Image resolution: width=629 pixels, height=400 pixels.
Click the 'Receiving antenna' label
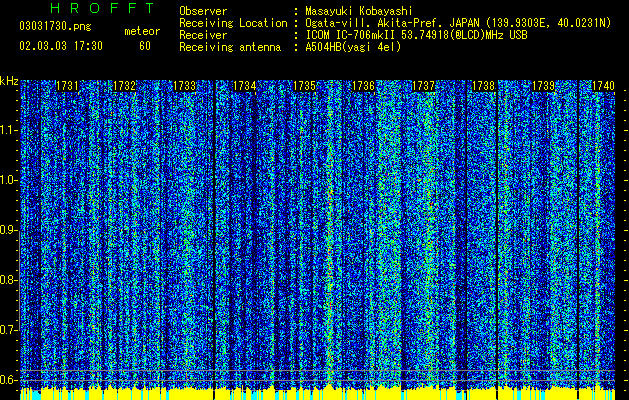(230, 47)
